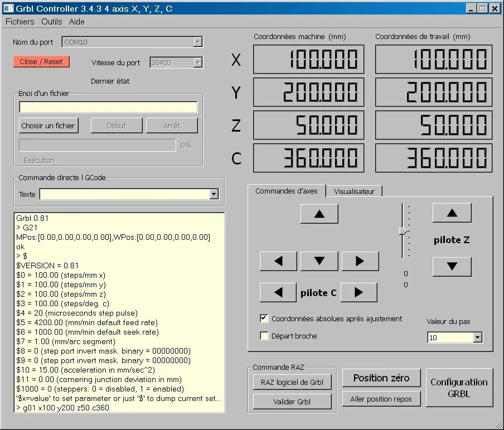Click the Début button

coord(117,125)
